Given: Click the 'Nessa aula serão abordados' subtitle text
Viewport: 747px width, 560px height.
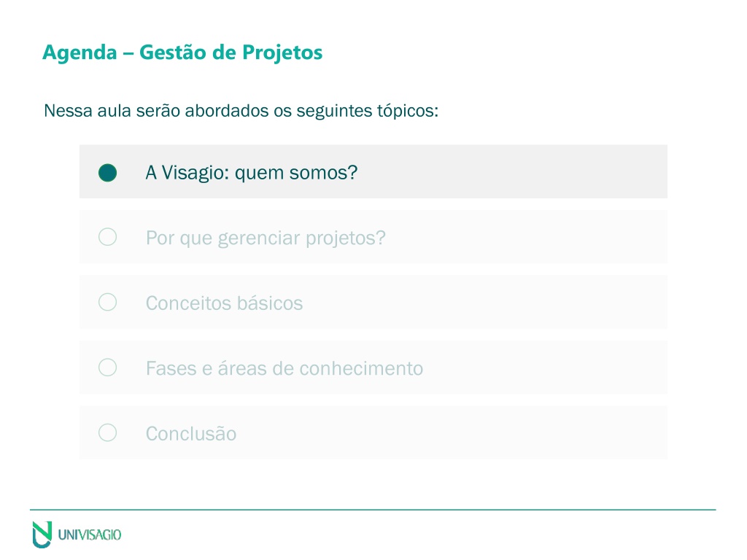Looking at the screenshot, I should pyautogui.click(x=241, y=111).
